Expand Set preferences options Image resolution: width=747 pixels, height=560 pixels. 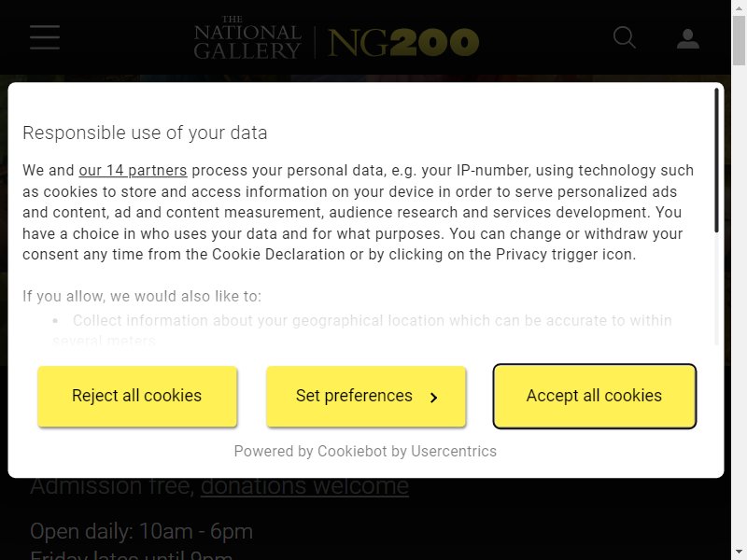[366, 396]
